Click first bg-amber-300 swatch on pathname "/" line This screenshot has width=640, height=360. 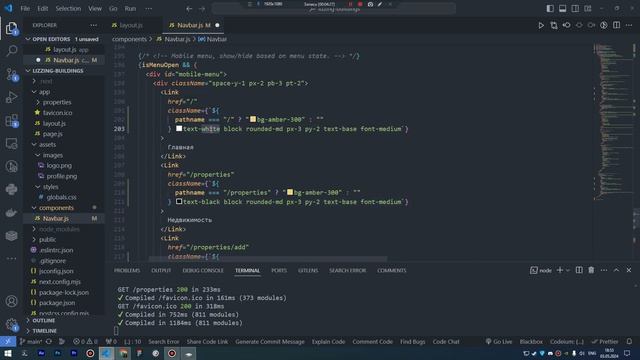click(x=253, y=119)
